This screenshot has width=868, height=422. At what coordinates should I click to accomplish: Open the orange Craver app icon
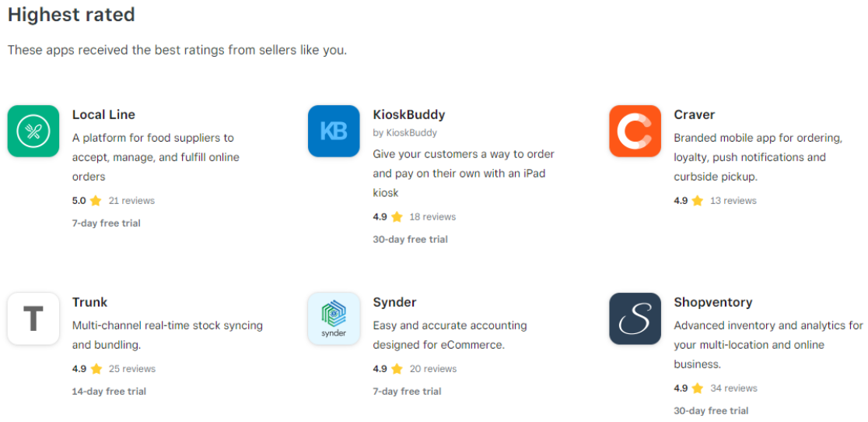635,132
